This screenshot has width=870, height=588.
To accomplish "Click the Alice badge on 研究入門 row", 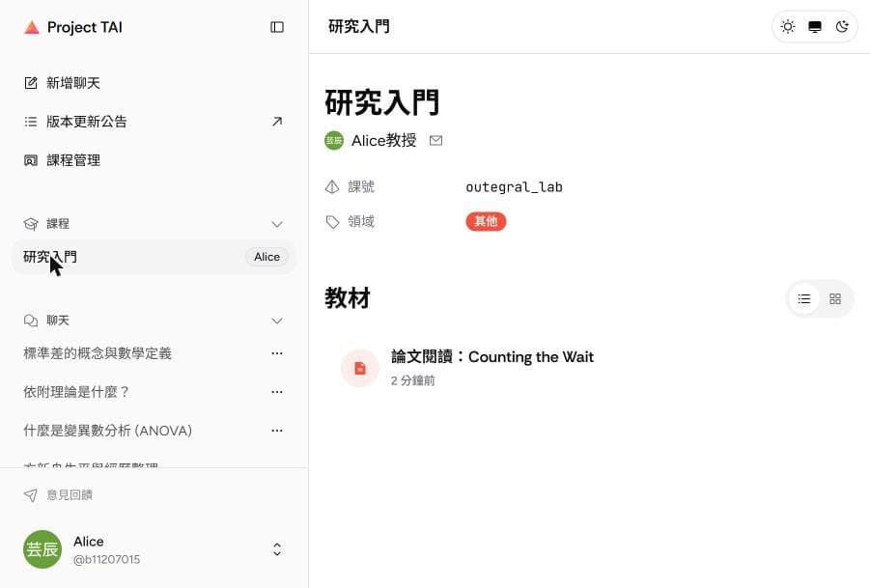I will click(267, 257).
